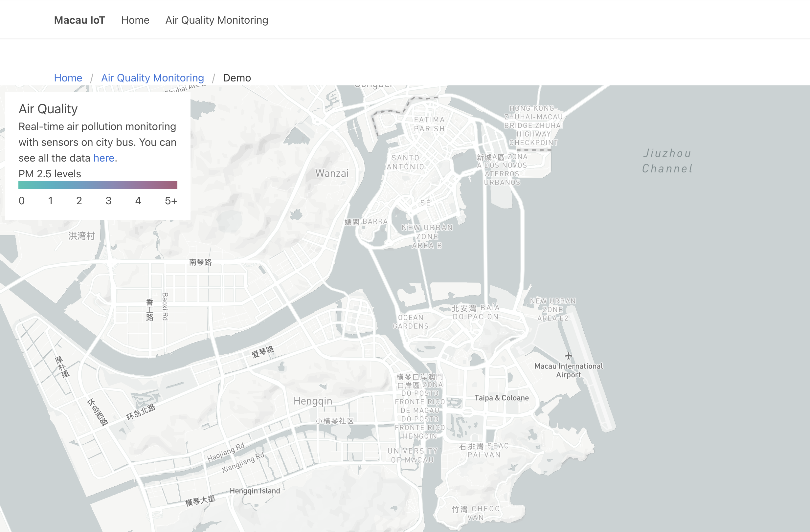This screenshot has width=810, height=532.
Task: Open the Home navbar item
Action: click(x=135, y=20)
